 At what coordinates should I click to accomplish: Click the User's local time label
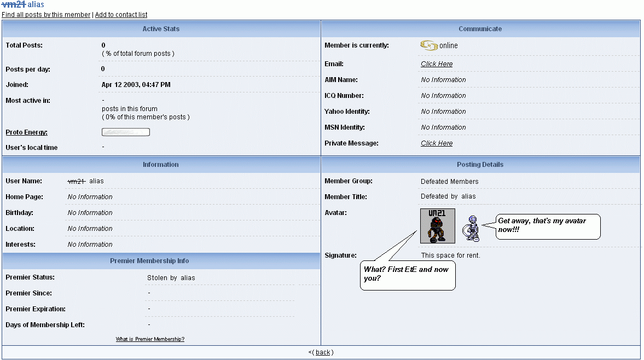32,148
